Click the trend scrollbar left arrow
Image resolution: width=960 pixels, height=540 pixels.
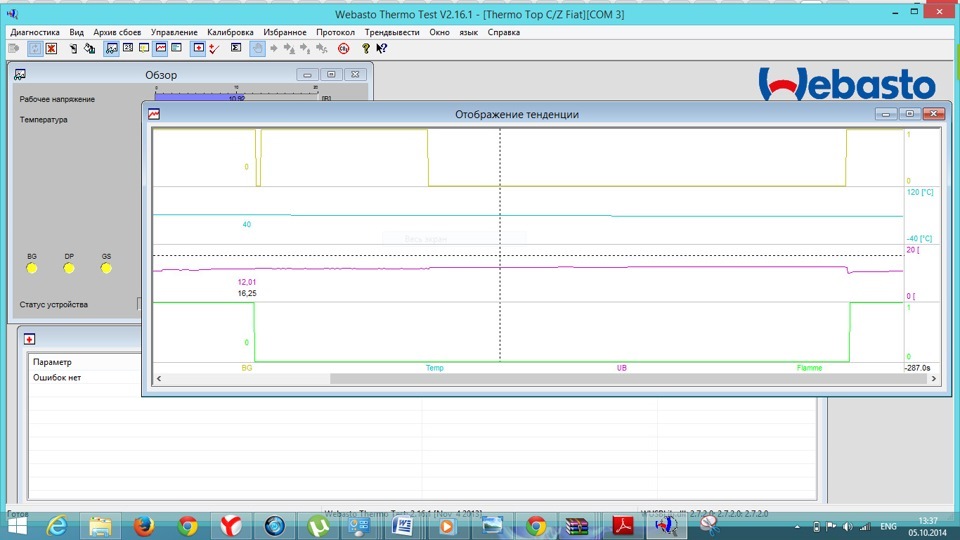159,378
